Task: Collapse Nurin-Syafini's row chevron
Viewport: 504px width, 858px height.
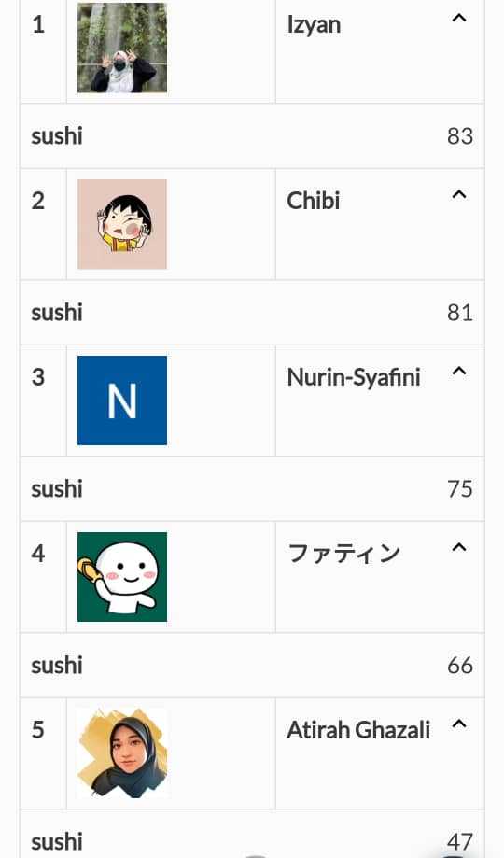Action: click(459, 371)
